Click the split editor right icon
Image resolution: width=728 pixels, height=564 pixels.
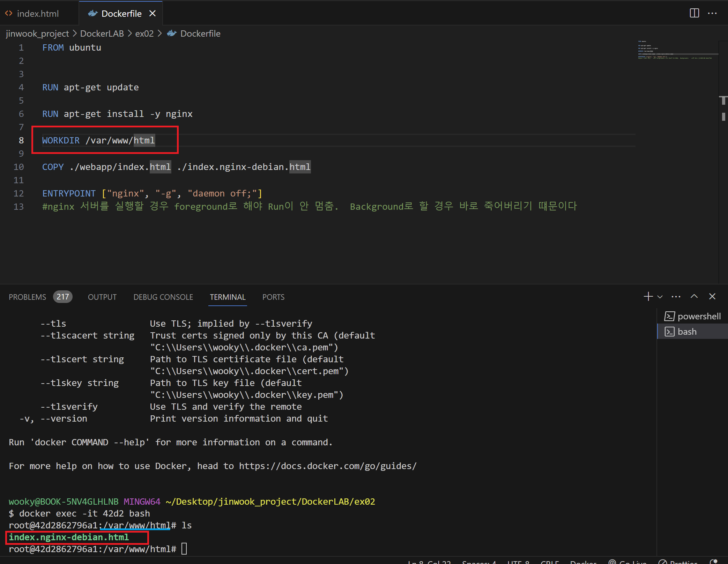point(694,13)
